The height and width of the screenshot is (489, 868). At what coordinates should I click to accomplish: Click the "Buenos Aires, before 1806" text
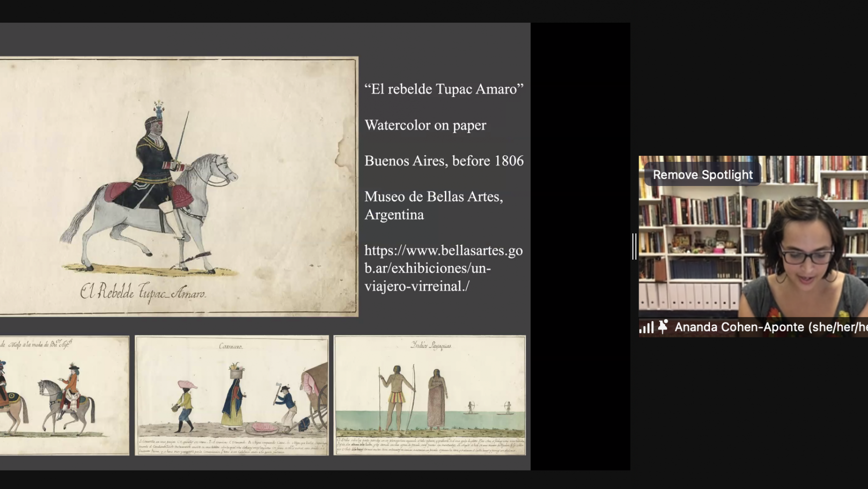pyautogui.click(x=444, y=161)
